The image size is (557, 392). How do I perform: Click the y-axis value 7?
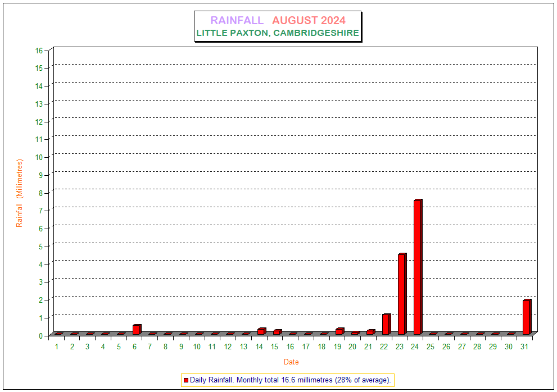tap(41, 211)
